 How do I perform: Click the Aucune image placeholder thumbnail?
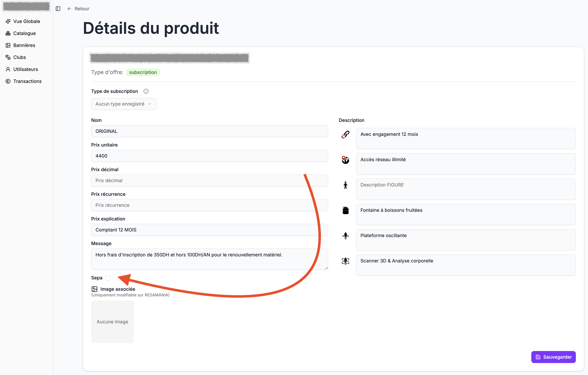coord(112,322)
